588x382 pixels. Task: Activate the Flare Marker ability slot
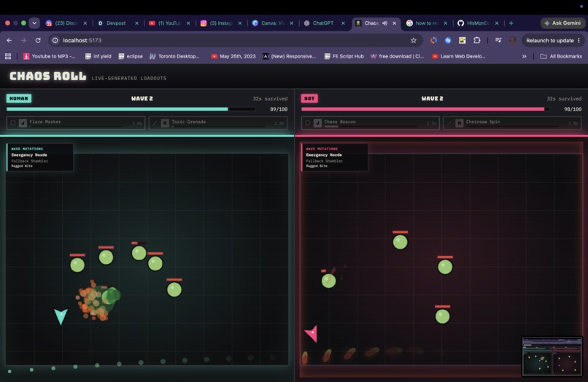(76, 122)
